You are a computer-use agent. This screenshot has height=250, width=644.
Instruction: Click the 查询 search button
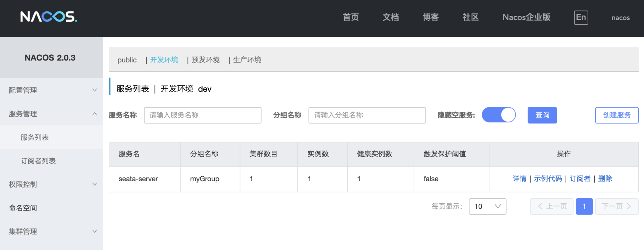point(542,115)
